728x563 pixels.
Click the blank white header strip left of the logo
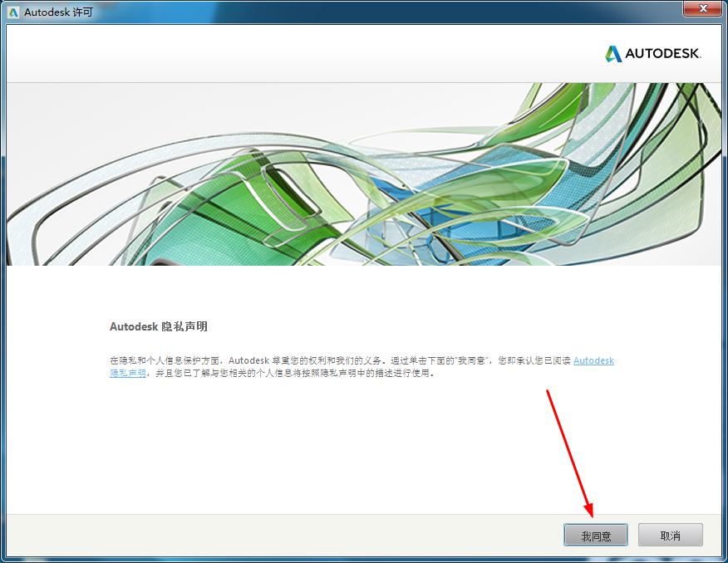(x=291, y=54)
